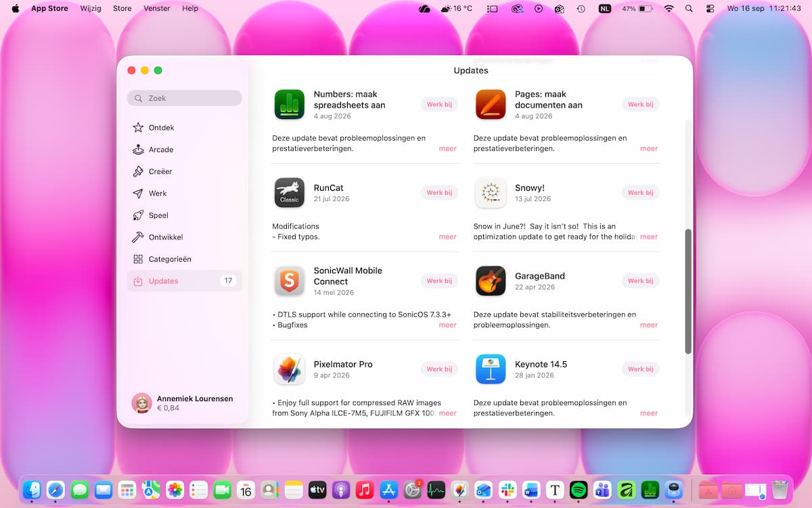The image size is (812, 508).
Task: Click Annemiek Lourensen's account avatar
Action: point(141,403)
